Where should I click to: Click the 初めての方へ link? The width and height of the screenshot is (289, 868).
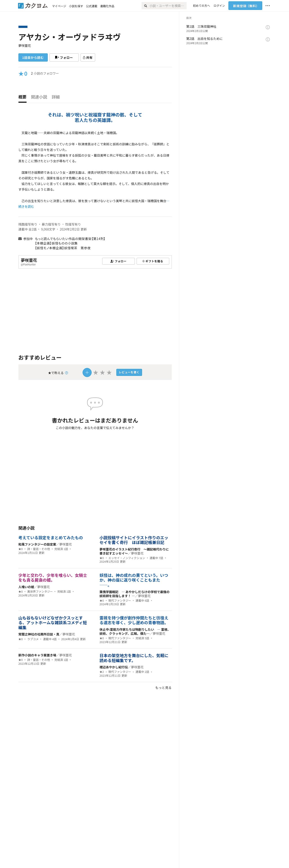click(201, 6)
